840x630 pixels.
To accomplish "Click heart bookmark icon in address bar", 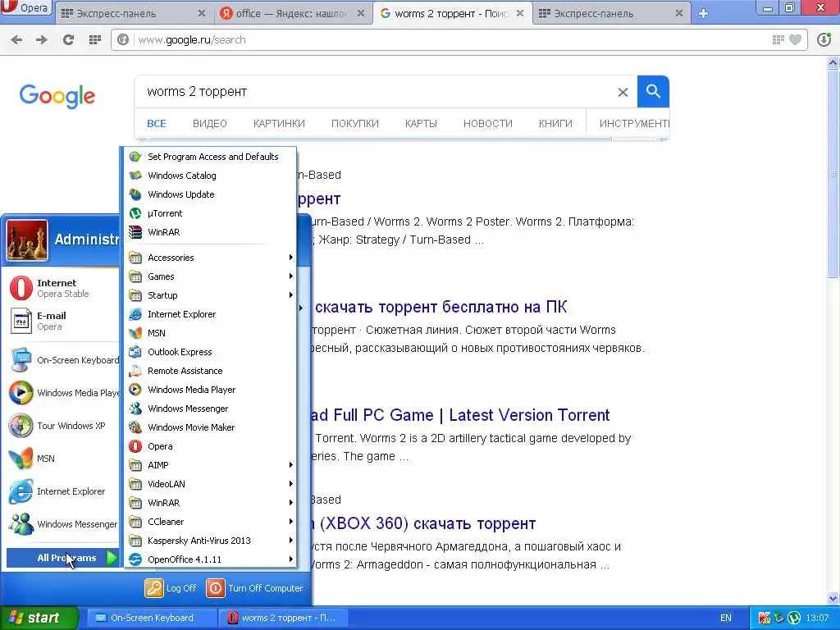I will point(796,39).
